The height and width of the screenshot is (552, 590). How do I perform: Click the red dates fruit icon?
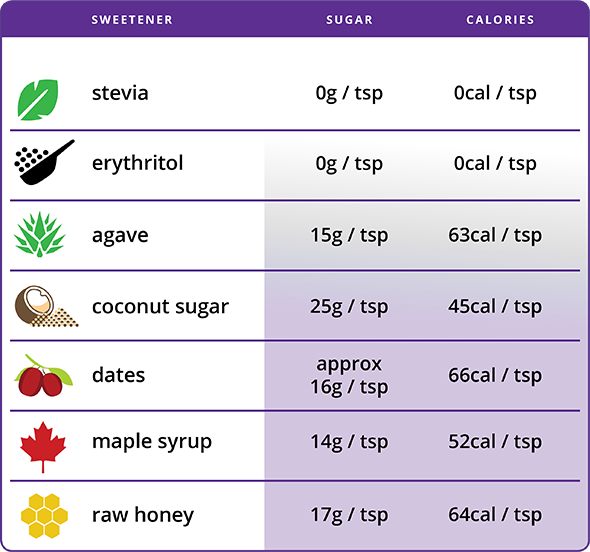[43, 375]
